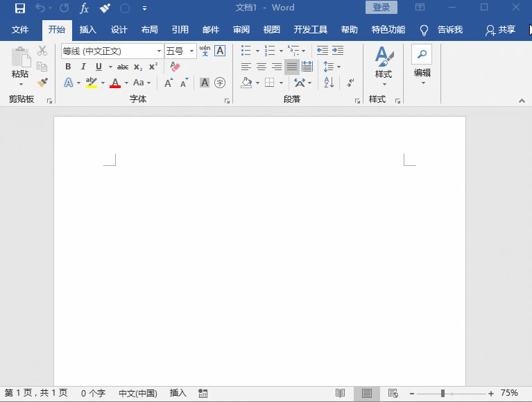Click the 共享 share button
The height and width of the screenshot is (402, 532).
501,30
